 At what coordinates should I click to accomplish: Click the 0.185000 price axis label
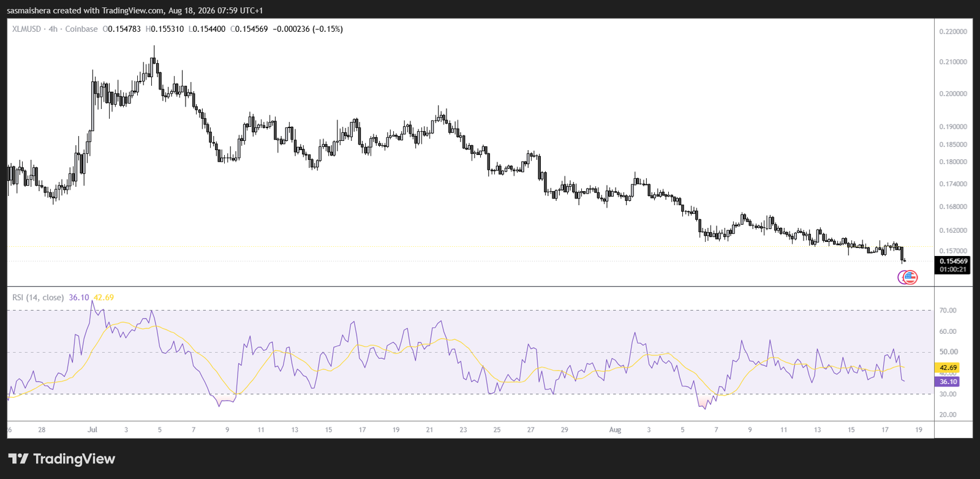tap(953, 145)
